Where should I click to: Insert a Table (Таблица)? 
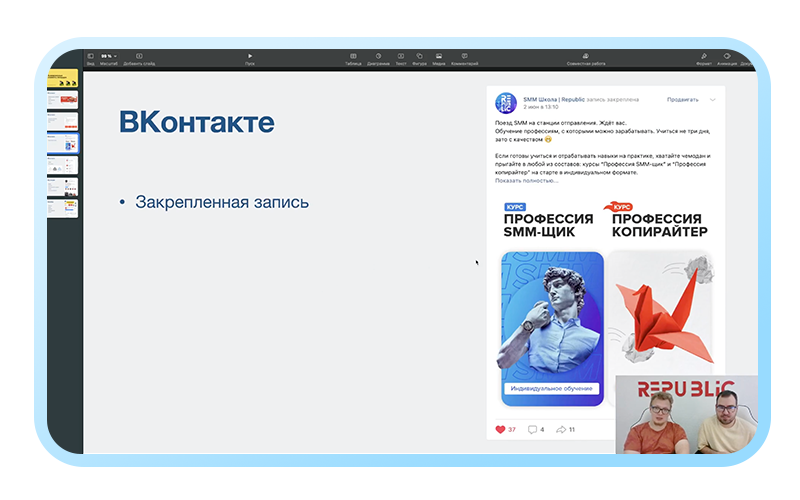click(353, 59)
